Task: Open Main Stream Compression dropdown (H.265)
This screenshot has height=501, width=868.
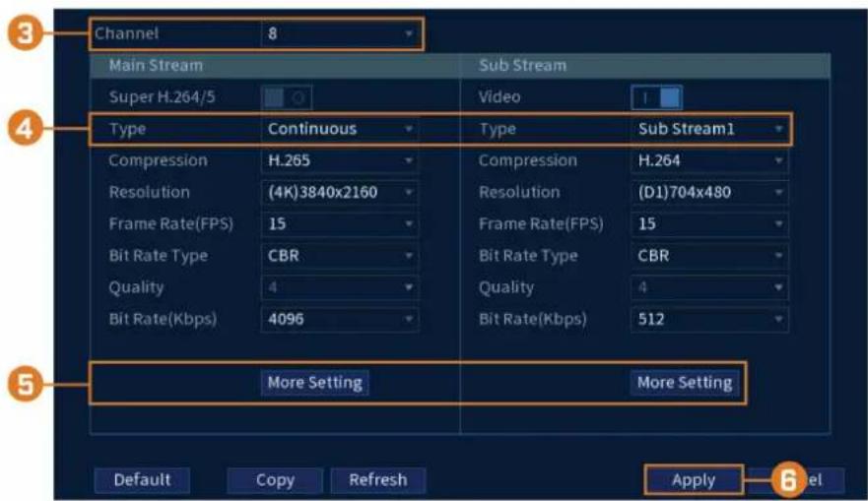Action: (x=339, y=160)
